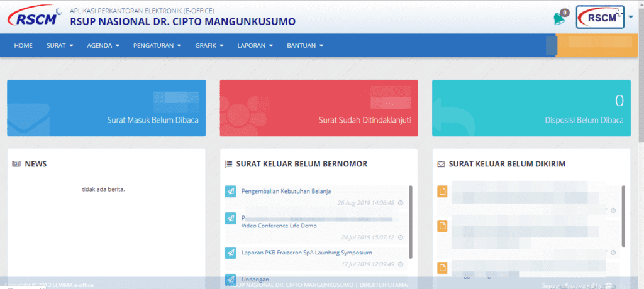Click clock icon next to 17 Jul 2019 12:09:49
This screenshot has height=289, width=644.
coord(401,264)
